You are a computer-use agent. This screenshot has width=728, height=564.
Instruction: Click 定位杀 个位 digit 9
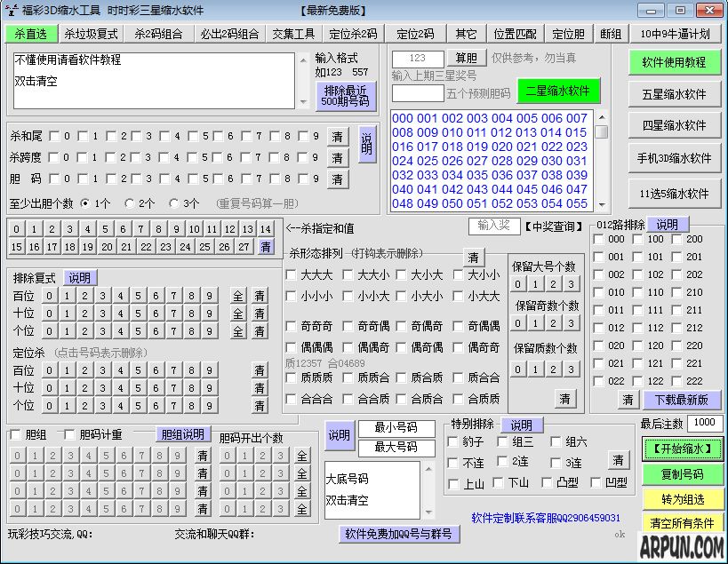[210, 406]
